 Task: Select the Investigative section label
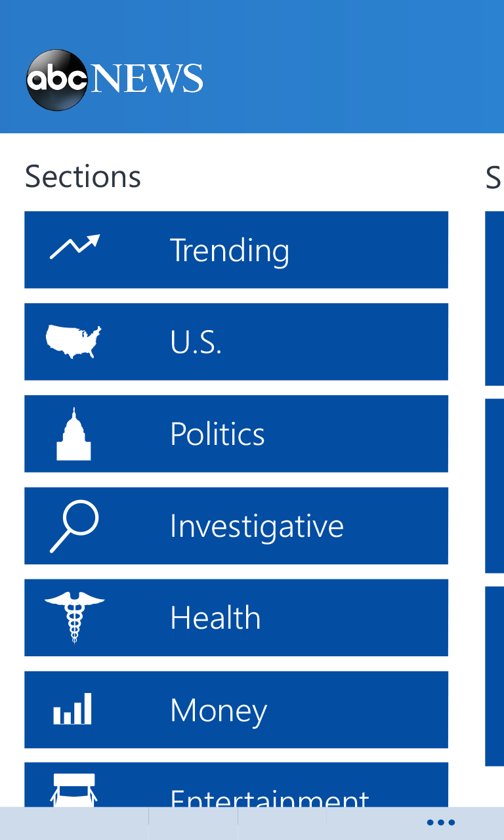tap(257, 526)
